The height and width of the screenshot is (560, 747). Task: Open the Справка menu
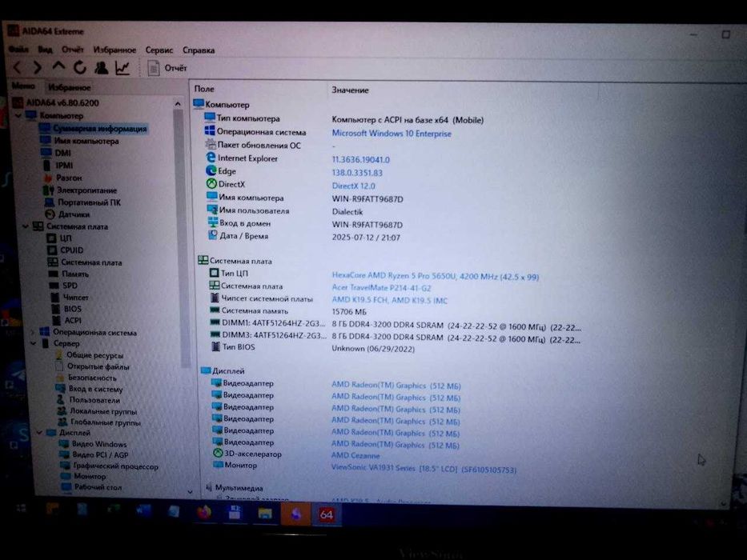click(199, 50)
